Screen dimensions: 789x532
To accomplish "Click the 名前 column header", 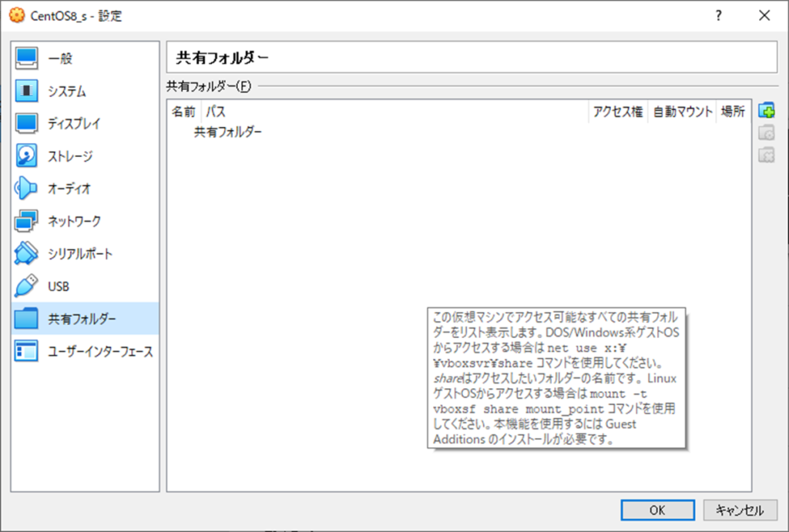I will coord(183,112).
